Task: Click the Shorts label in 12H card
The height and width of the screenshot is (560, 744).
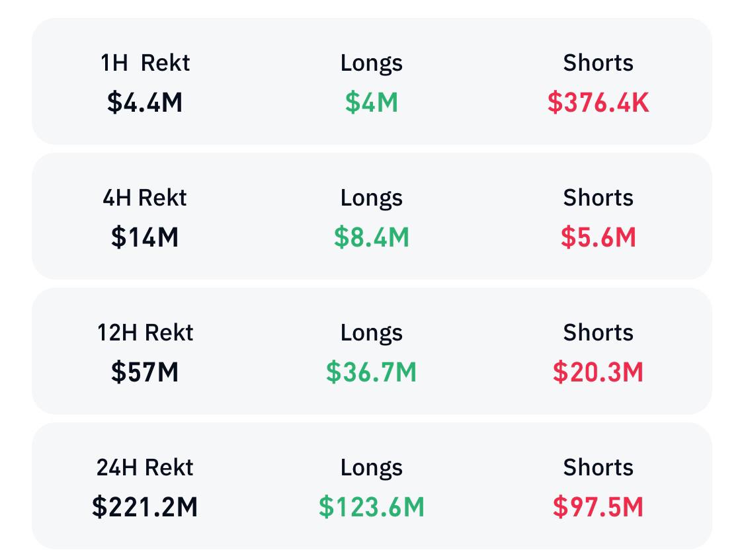Action: coord(599,333)
